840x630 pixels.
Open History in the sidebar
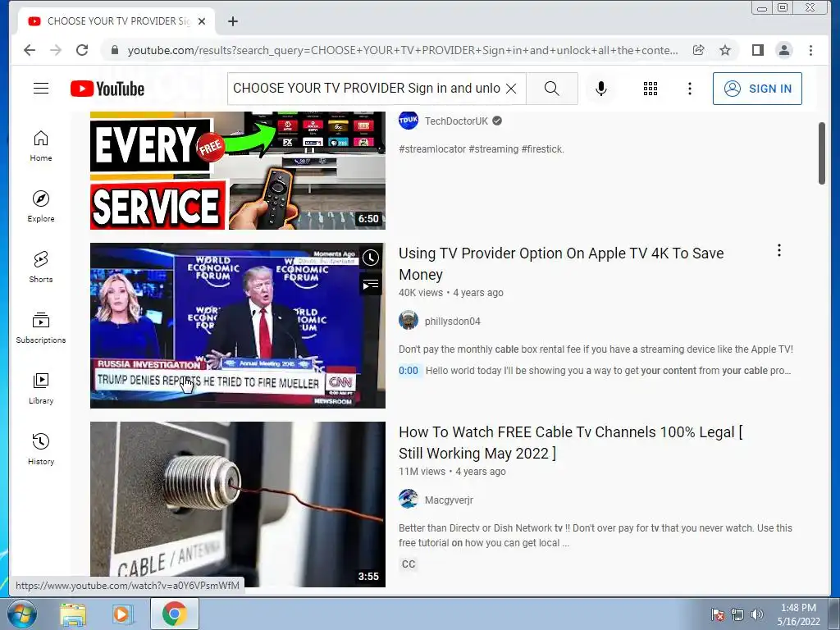[41, 449]
